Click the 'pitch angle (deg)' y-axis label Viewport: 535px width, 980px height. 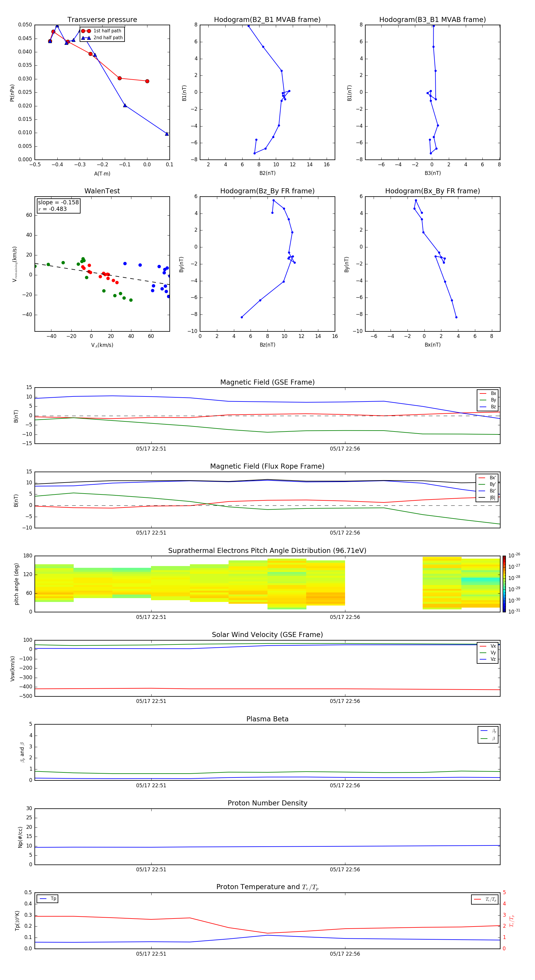point(16,584)
